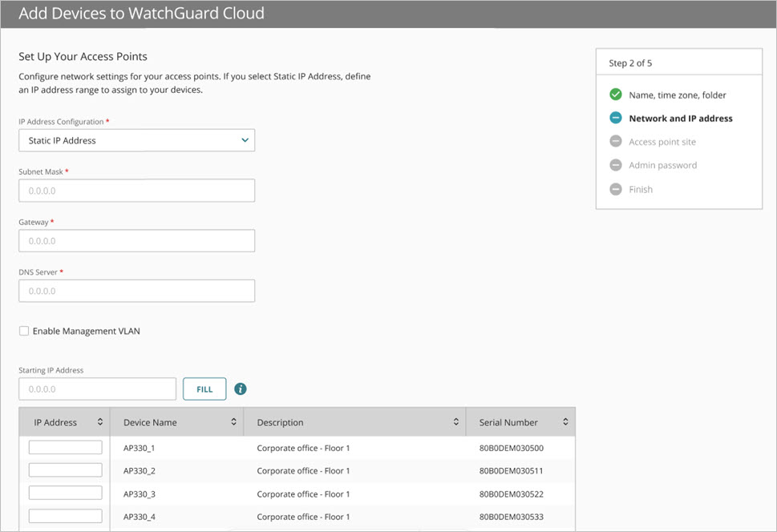Click the green checkmark for completed first step
Image resolution: width=777 pixels, height=532 pixels.
615,94
